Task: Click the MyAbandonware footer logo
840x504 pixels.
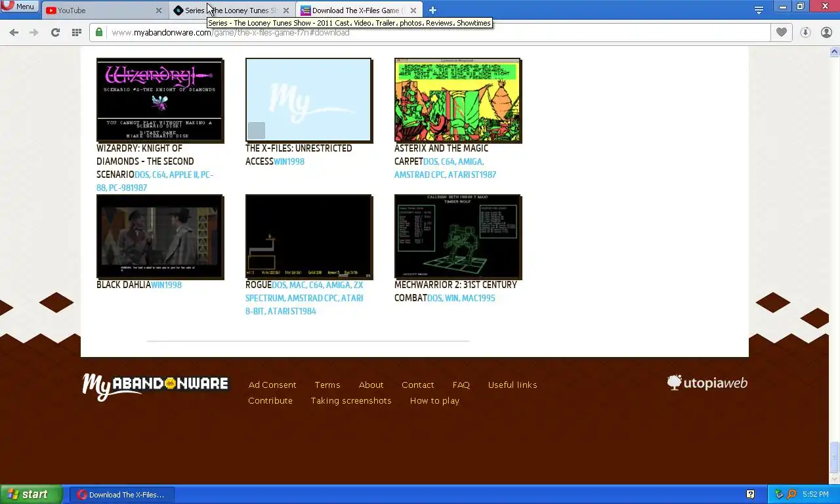Action: tap(155, 386)
